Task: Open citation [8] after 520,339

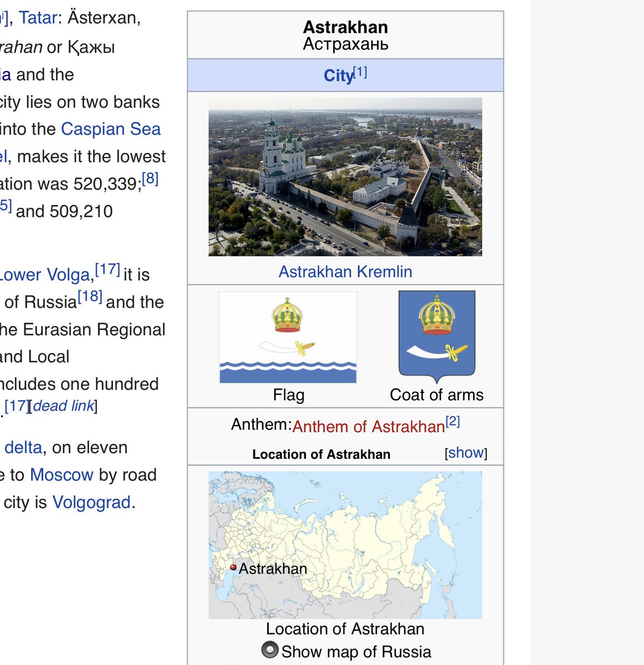Action: pyautogui.click(x=150, y=178)
